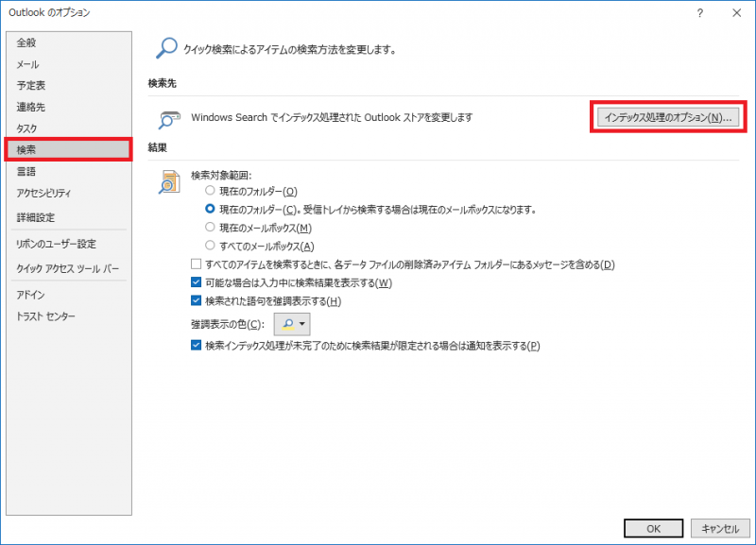Image resolution: width=756 pixels, height=545 pixels.
Task: Click the document search results icon
Action: pyautogui.click(x=169, y=181)
